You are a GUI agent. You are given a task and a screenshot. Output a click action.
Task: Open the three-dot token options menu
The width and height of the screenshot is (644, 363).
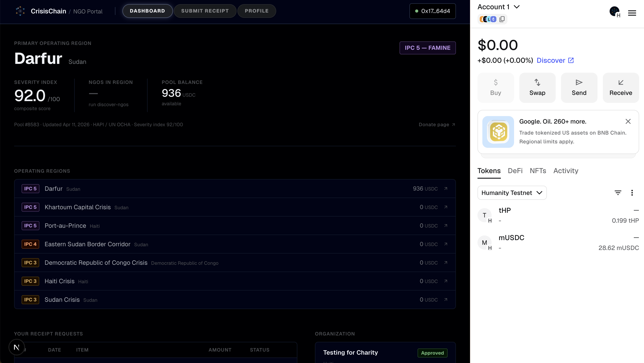[632, 193]
